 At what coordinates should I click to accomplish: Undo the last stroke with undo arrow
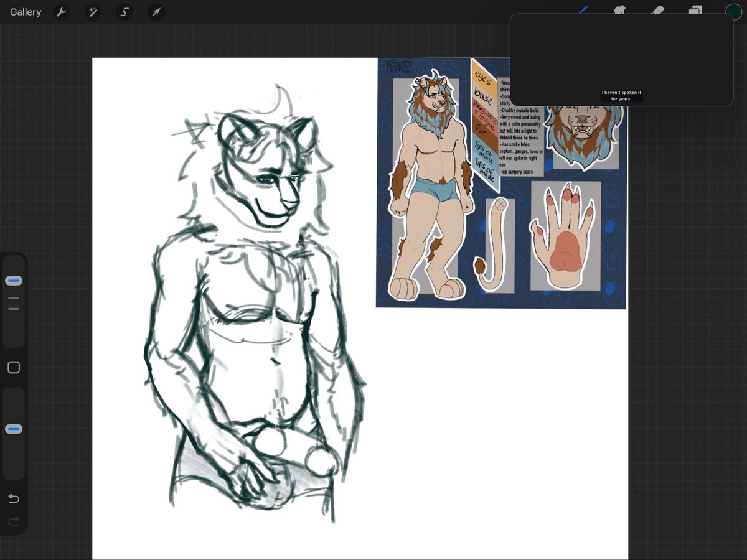[x=14, y=498]
